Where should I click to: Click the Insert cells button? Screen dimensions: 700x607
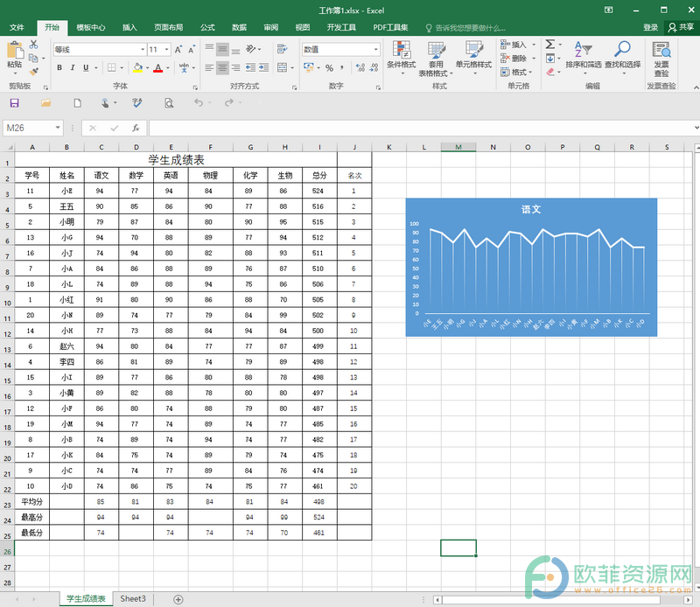(514, 45)
